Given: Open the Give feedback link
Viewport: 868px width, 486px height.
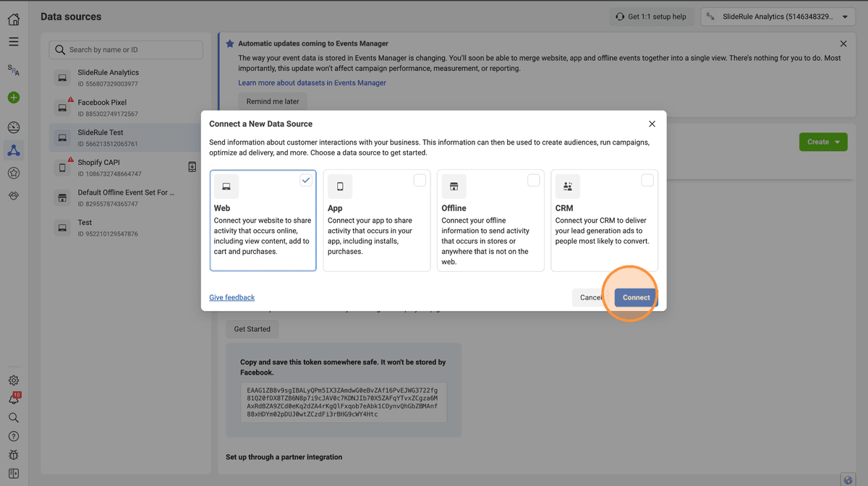Looking at the screenshot, I should pyautogui.click(x=231, y=297).
